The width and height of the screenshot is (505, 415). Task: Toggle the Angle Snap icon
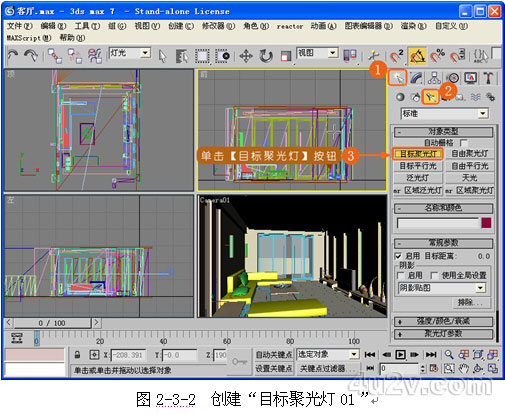[x=417, y=56]
